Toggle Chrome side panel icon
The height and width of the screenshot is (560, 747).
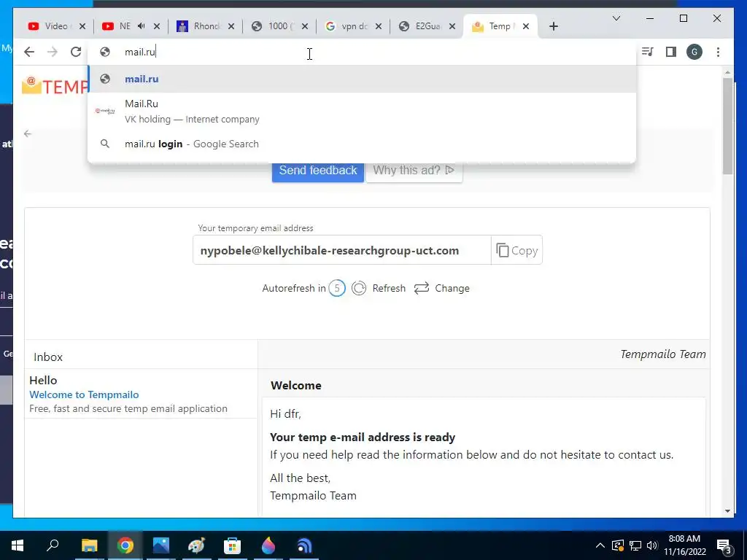click(671, 52)
